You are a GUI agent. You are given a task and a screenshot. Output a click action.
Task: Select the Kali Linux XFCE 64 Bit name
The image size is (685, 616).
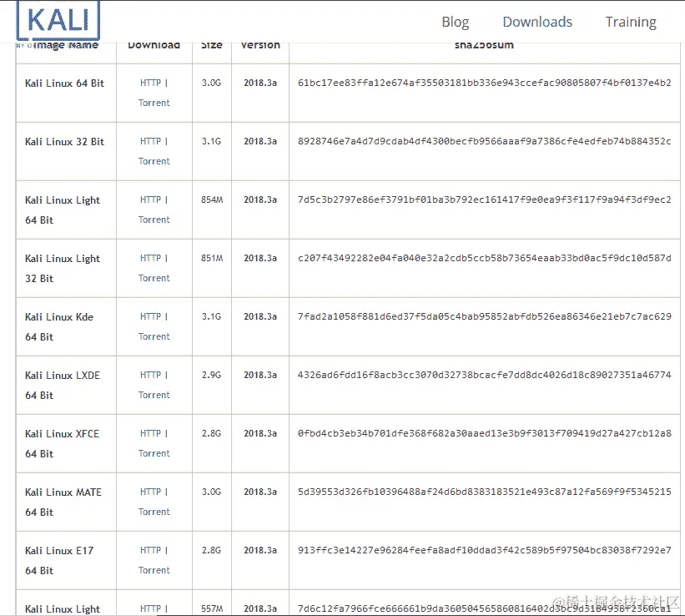pos(62,444)
